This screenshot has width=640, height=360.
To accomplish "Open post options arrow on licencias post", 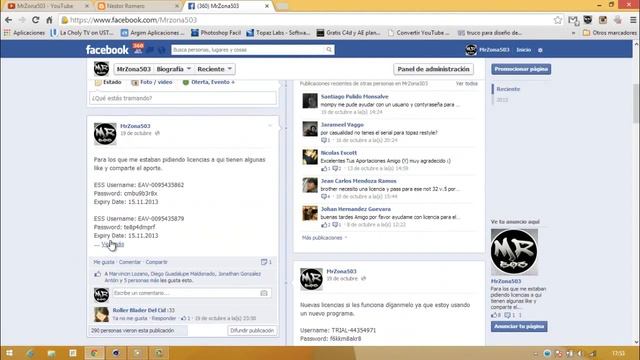I will pyautogui.click(x=270, y=126).
